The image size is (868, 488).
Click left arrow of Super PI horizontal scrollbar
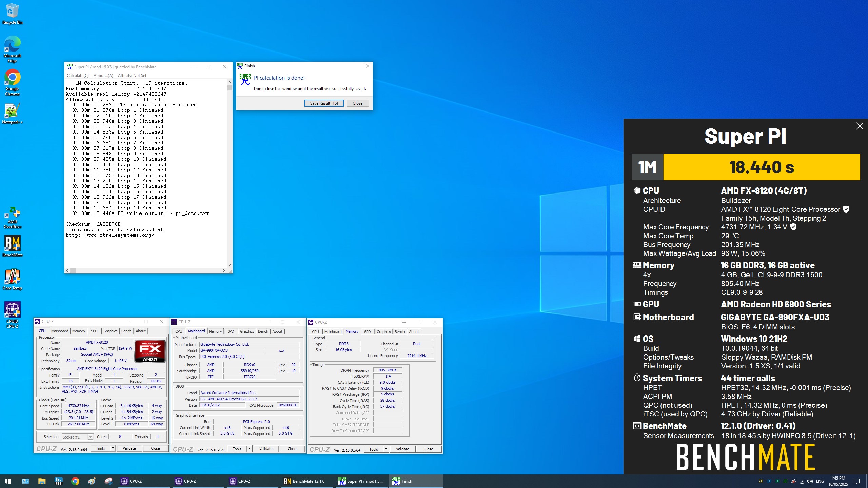[x=67, y=270]
